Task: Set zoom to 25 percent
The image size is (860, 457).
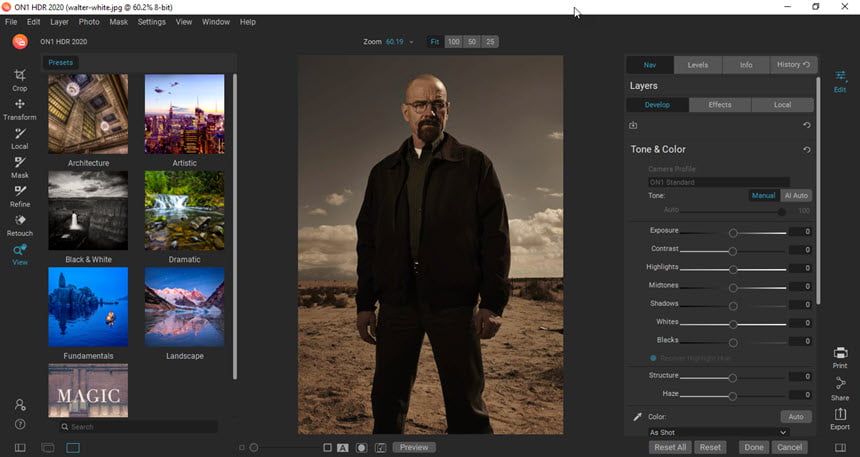Action: [x=490, y=42]
